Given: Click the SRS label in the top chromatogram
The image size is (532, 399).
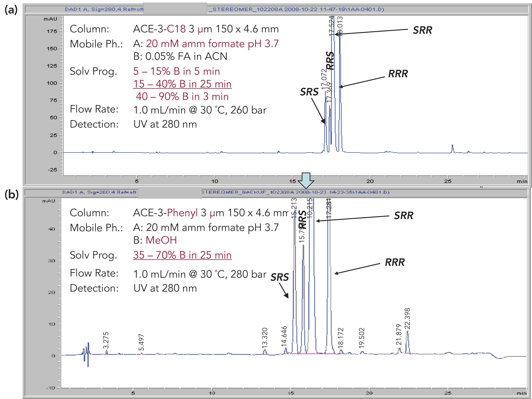Looking at the screenshot, I should click(309, 92).
